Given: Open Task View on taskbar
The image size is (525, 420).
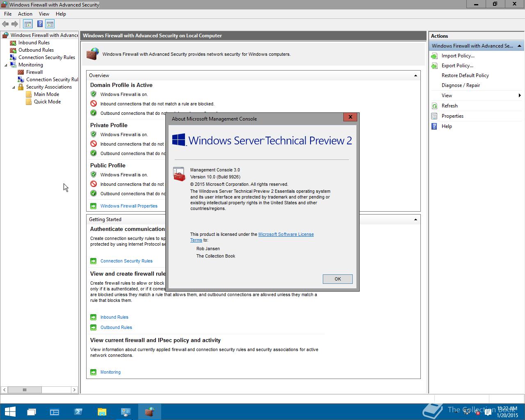Looking at the screenshot, I should tap(32, 412).
